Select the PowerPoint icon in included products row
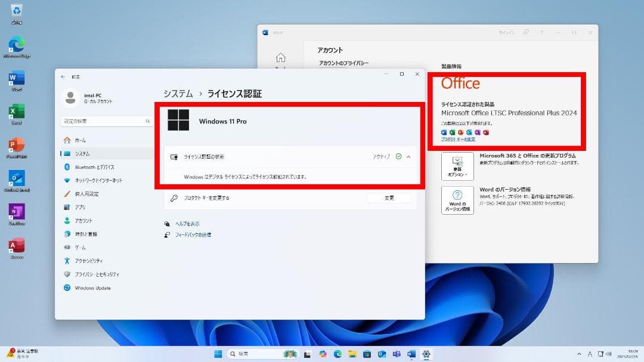The width and height of the screenshot is (644, 362). point(461,132)
